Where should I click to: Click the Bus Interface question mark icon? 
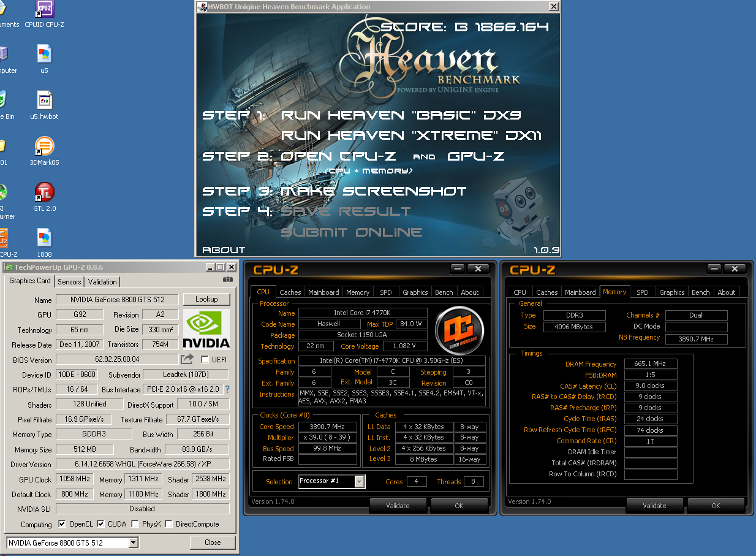click(227, 389)
